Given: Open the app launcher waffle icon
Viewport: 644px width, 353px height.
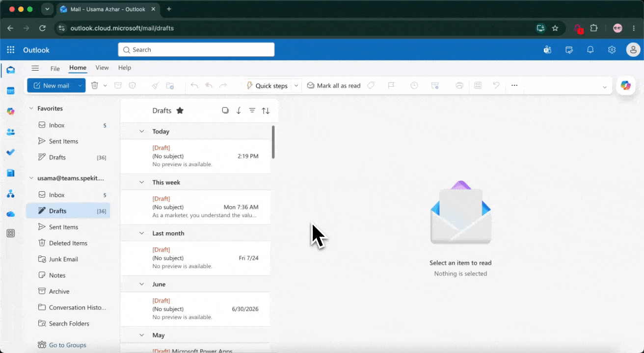Looking at the screenshot, I should click(x=10, y=50).
